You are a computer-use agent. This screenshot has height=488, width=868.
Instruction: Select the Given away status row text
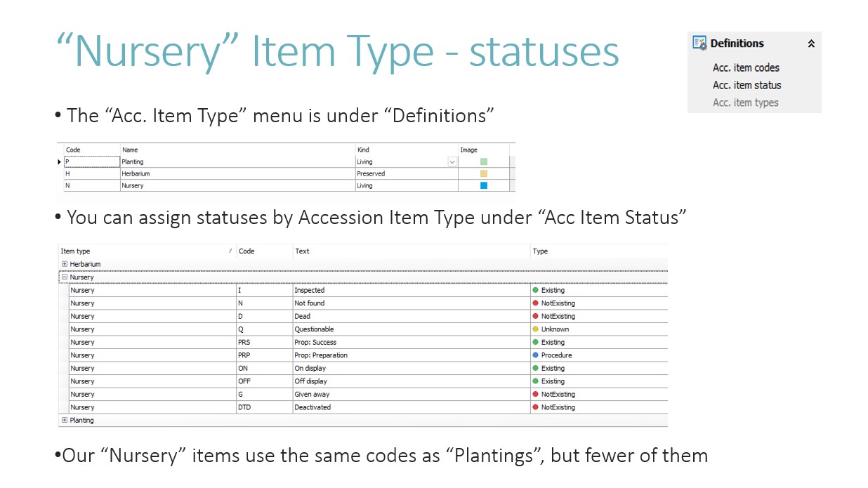312,395
